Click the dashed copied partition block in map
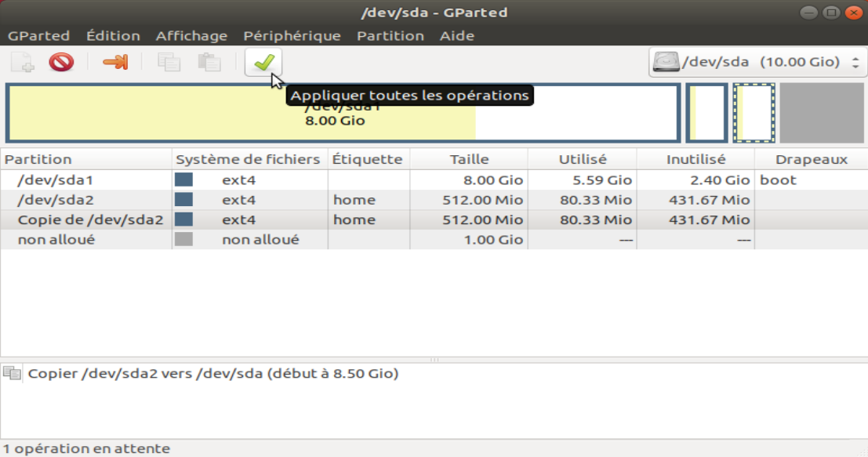The image size is (868, 457). pyautogui.click(x=754, y=113)
